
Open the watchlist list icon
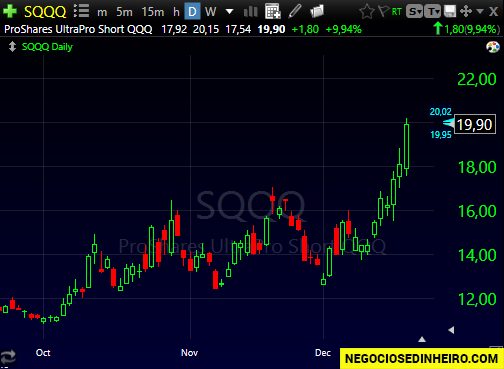click(81, 11)
